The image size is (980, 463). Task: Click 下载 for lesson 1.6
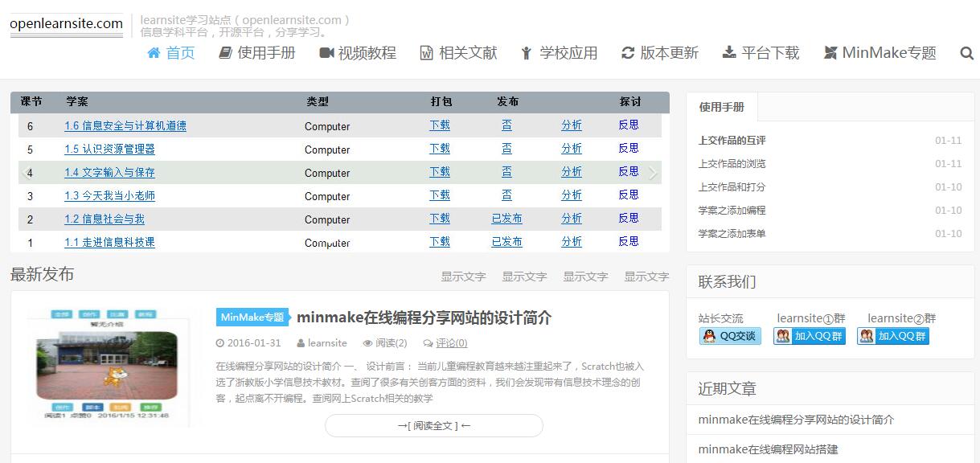[440, 125]
